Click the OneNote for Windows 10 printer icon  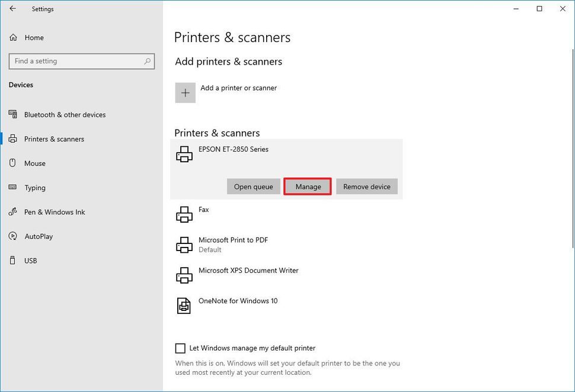coord(184,305)
